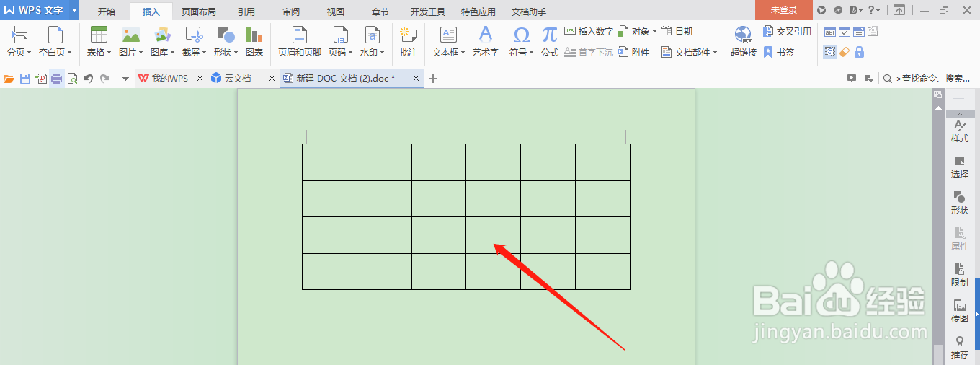980x365 pixels.
Task: Save document with floppy disk icon
Action: (x=25, y=79)
